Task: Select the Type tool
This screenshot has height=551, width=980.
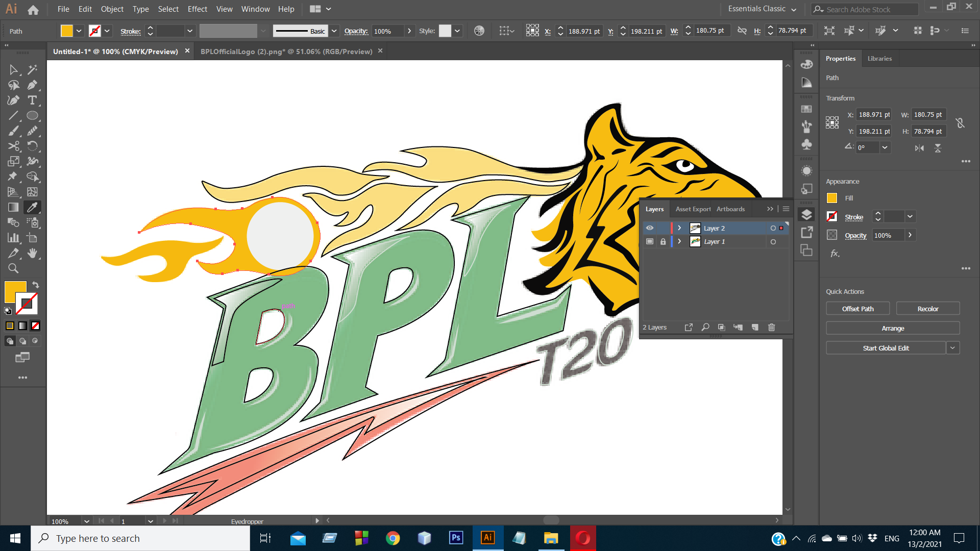Action: pyautogui.click(x=32, y=101)
